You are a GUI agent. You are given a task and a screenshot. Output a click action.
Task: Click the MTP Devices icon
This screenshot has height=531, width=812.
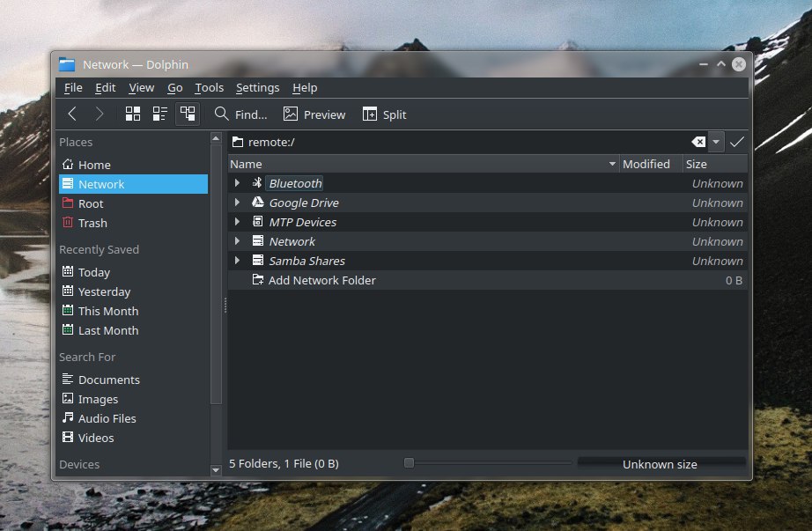[x=257, y=222]
